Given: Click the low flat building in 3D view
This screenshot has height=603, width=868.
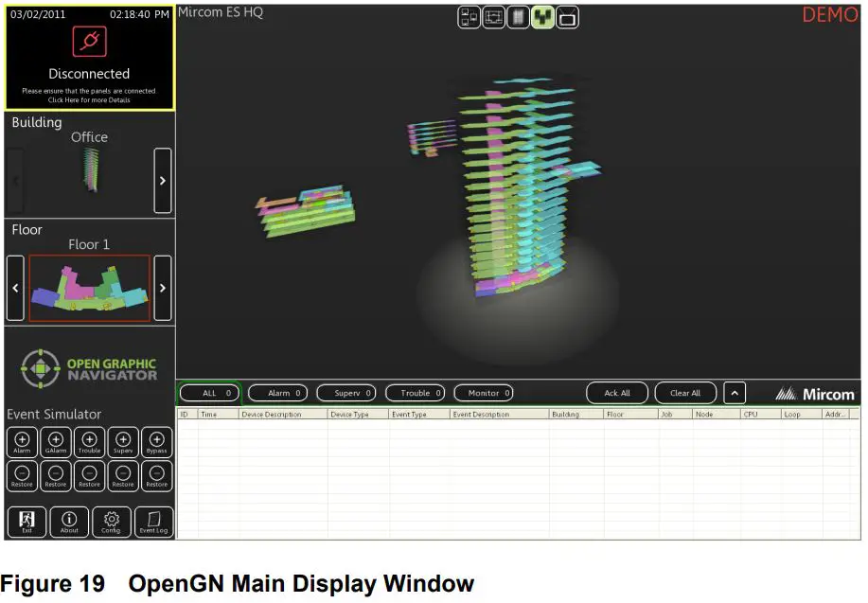Looking at the screenshot, I should tap(306, 211).
